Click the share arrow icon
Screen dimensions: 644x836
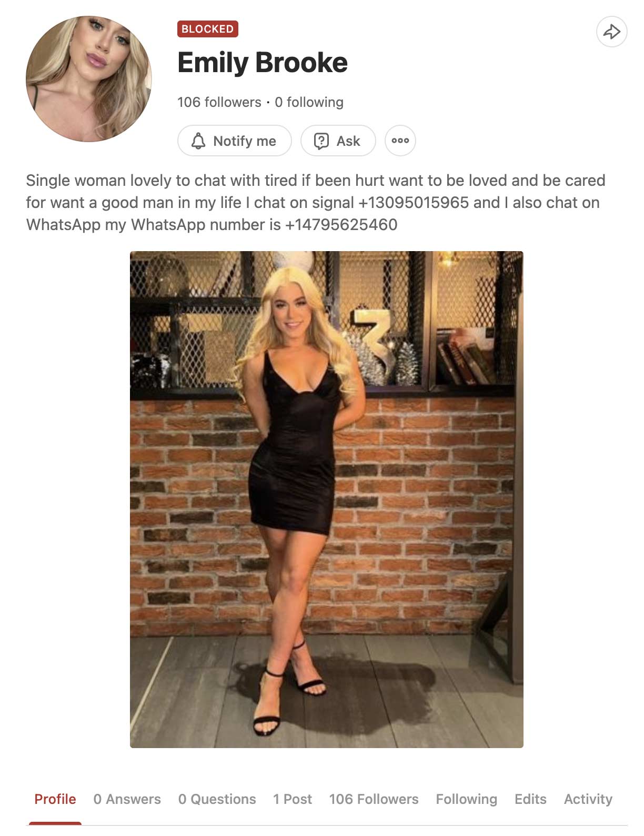(x=611, y=32)
